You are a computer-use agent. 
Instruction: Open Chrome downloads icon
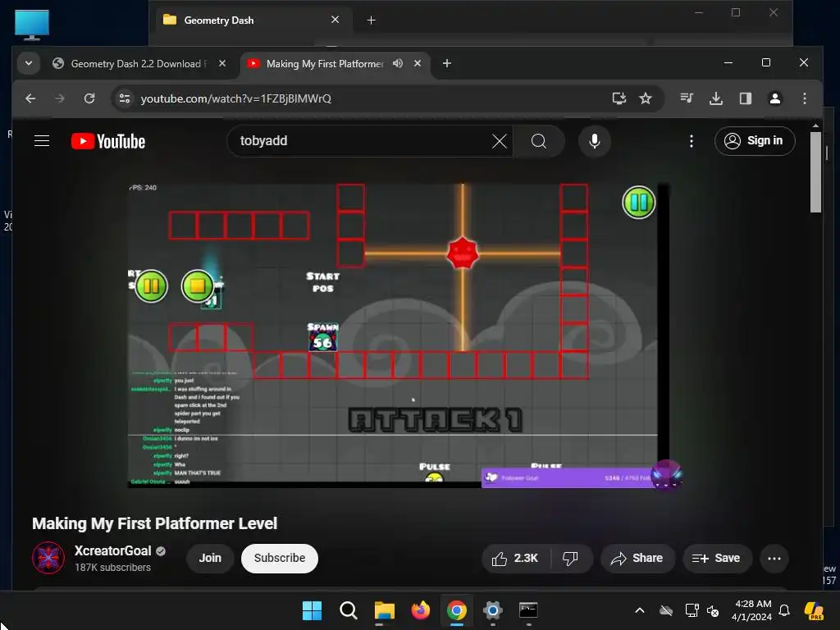coord(715,98)
